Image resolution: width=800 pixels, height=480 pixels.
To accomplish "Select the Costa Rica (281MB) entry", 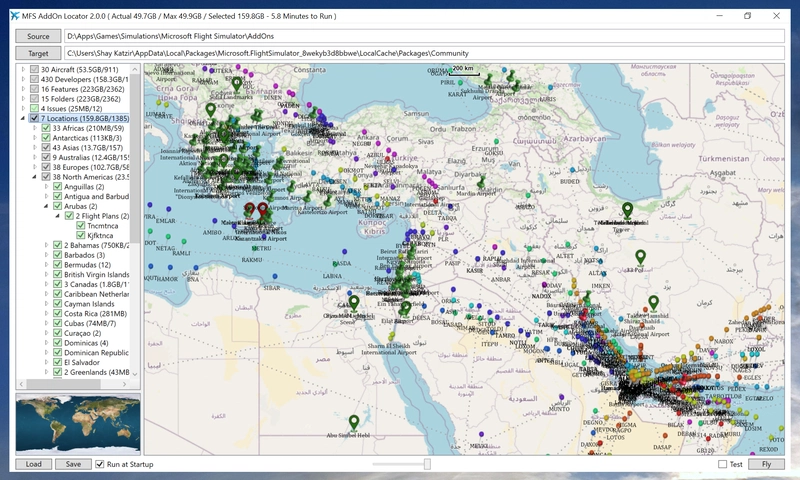I will pos(97,313).
